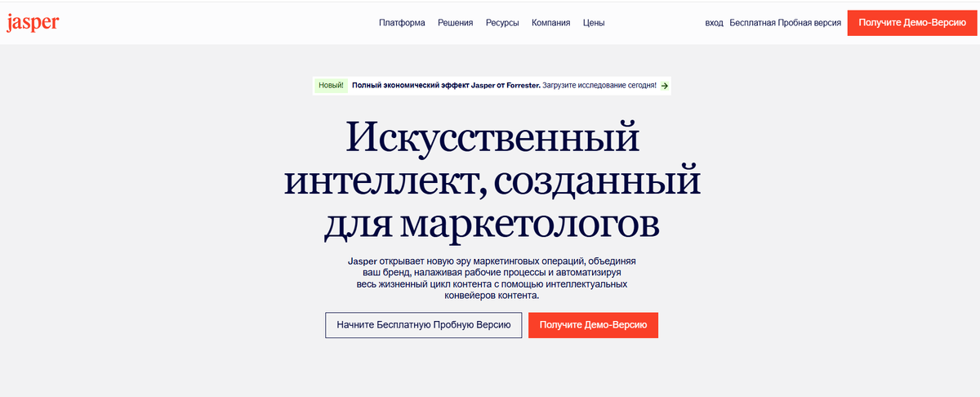Click Начните Бесплатную Пробную Версию button
The width and height of the screenshot is (980, 397).
pyautogui.click(x=423, y=324)
